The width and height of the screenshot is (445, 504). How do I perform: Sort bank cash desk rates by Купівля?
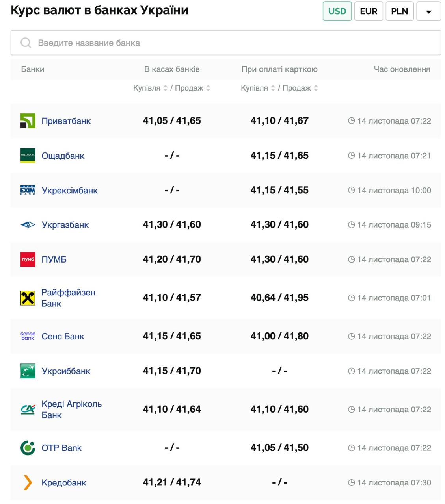coord(166,88)
